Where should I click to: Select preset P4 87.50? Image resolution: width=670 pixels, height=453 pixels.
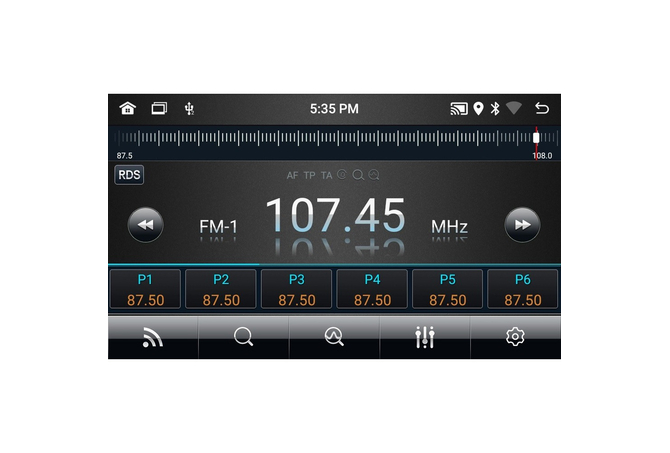point(372,289)
